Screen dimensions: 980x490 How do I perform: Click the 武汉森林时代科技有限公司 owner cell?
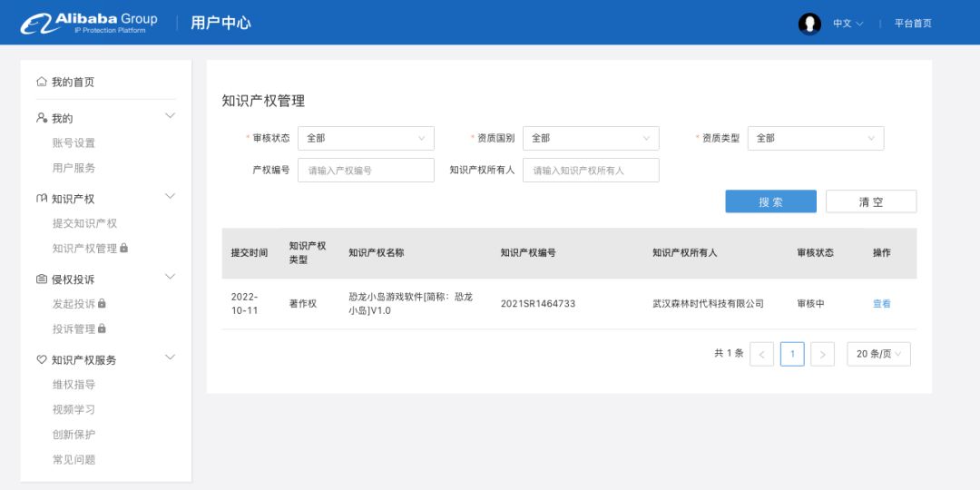point(708,304)
